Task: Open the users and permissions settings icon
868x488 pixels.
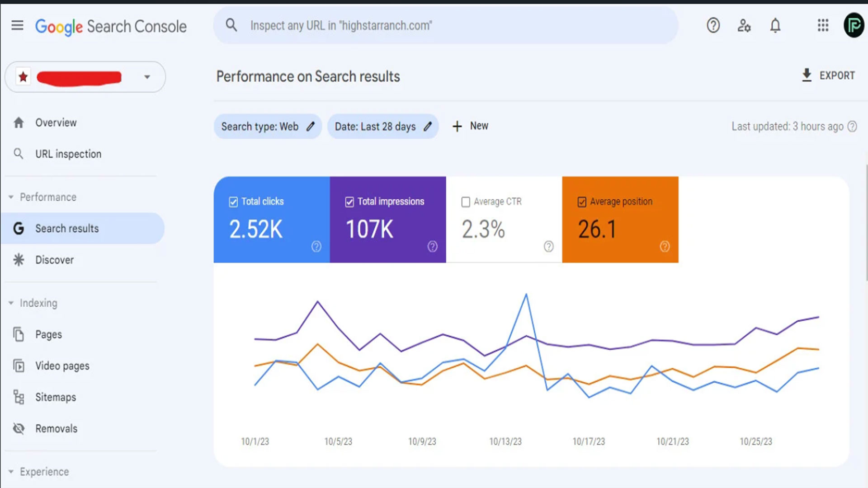Action: (x=744, y=25)
